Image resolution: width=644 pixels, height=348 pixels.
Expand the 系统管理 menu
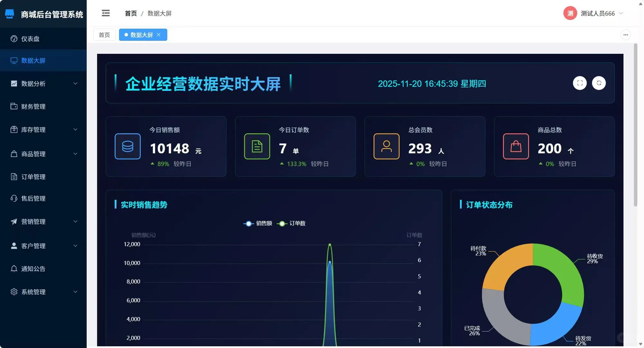[x=33, y=292]
